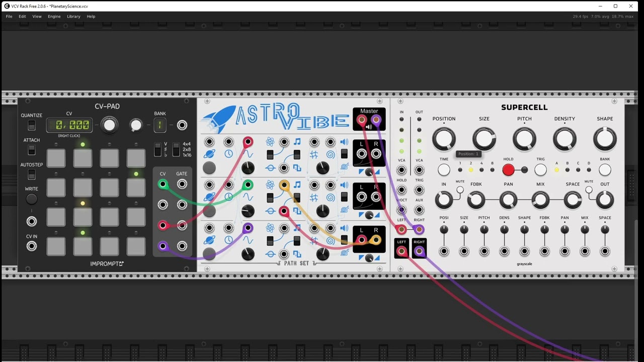
Task: Click the SPACE CV input jack at Supercell's bottom
Action: point(605,251)
